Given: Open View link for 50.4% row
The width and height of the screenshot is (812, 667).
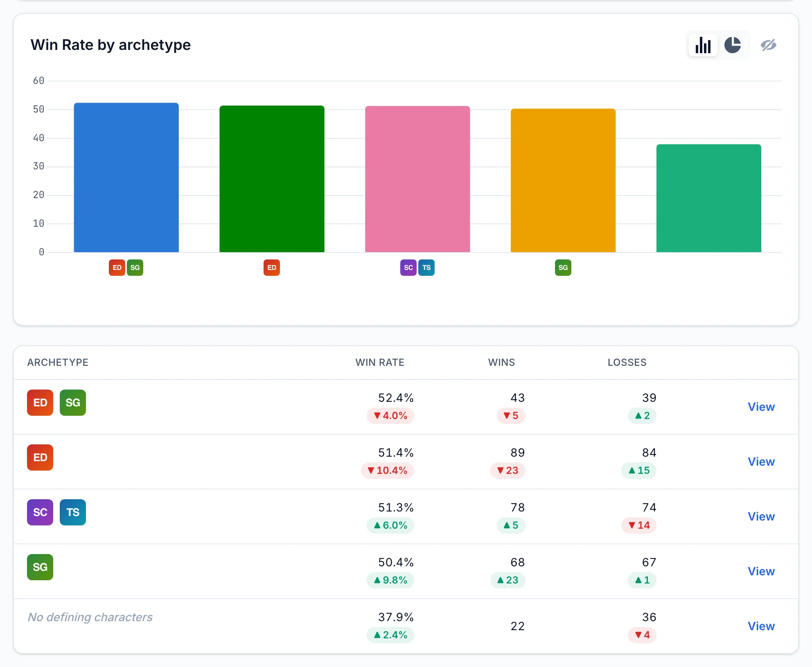Looking at the screenshot, I should coord(761,571).
